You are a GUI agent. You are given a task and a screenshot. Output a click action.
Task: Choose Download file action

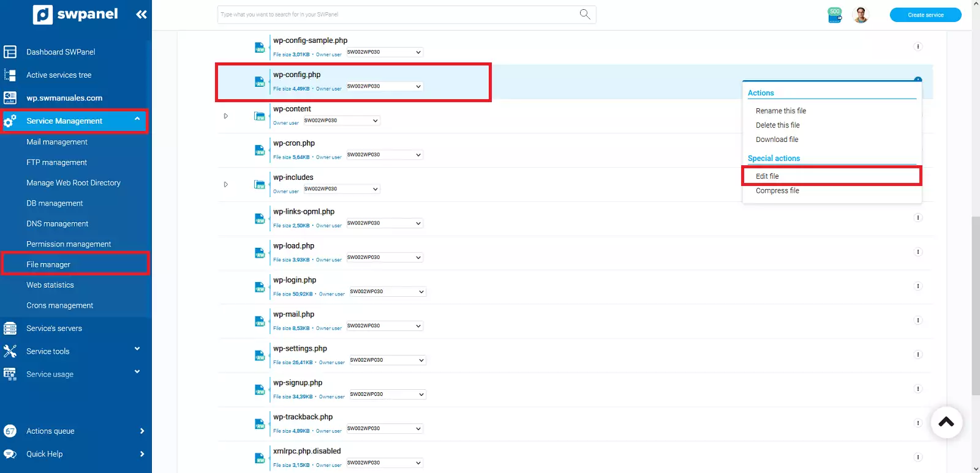(777, 140)
